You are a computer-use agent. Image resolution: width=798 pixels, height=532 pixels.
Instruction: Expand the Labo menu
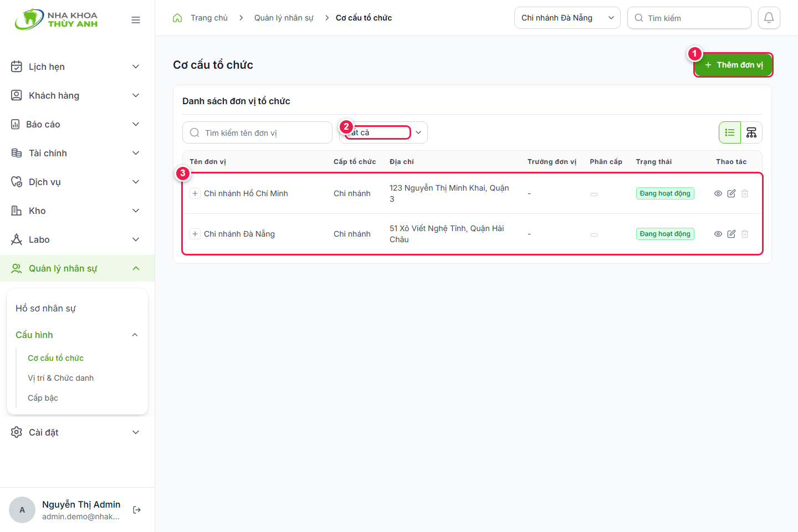tap(78, 239)
